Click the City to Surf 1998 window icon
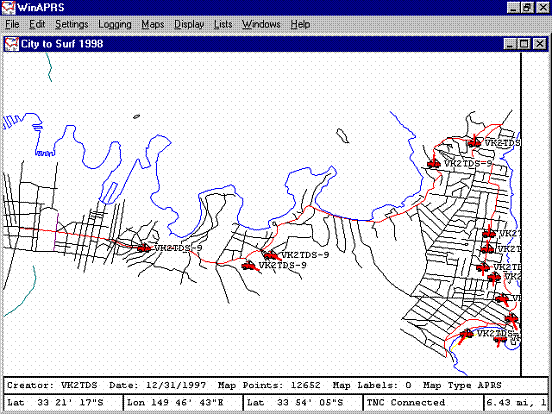 pyautogui.click(x=12, y=44)
